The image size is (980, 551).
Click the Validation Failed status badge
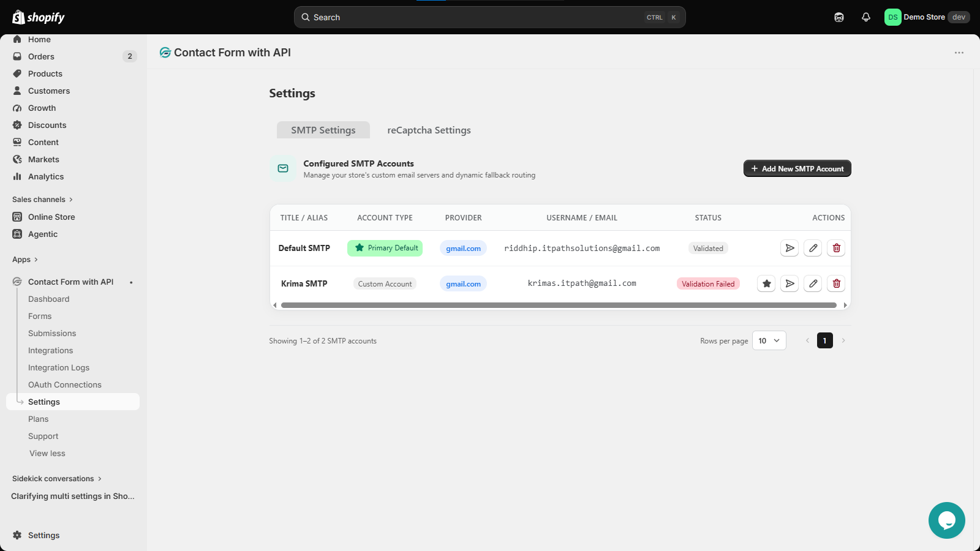point(708,283)
